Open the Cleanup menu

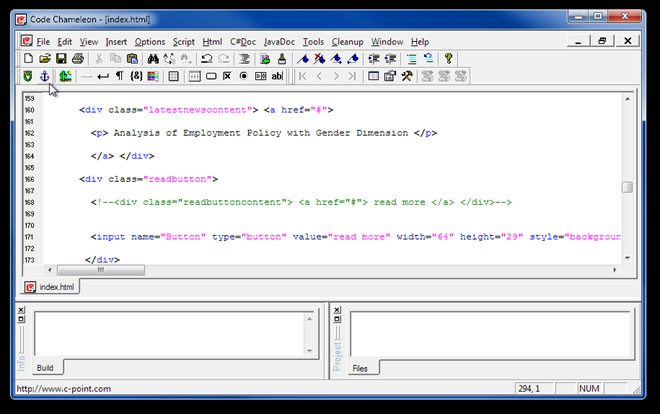[x=347, y=42]
